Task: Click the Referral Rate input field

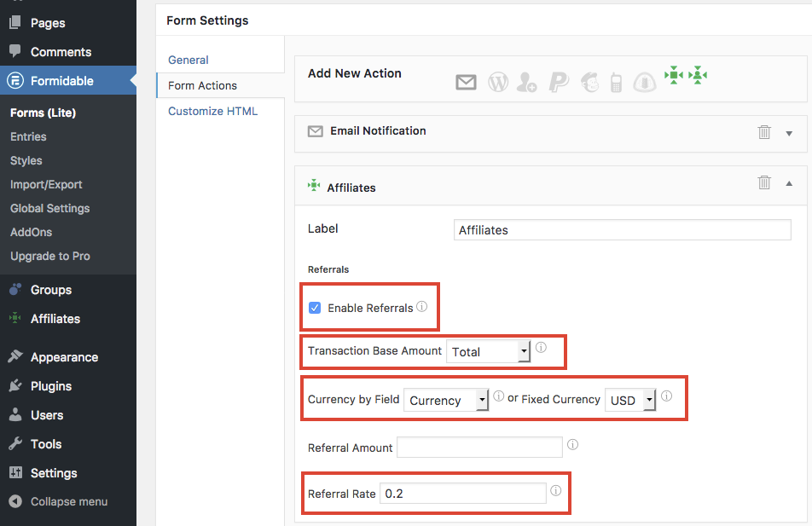Action: tap(463, 494)
